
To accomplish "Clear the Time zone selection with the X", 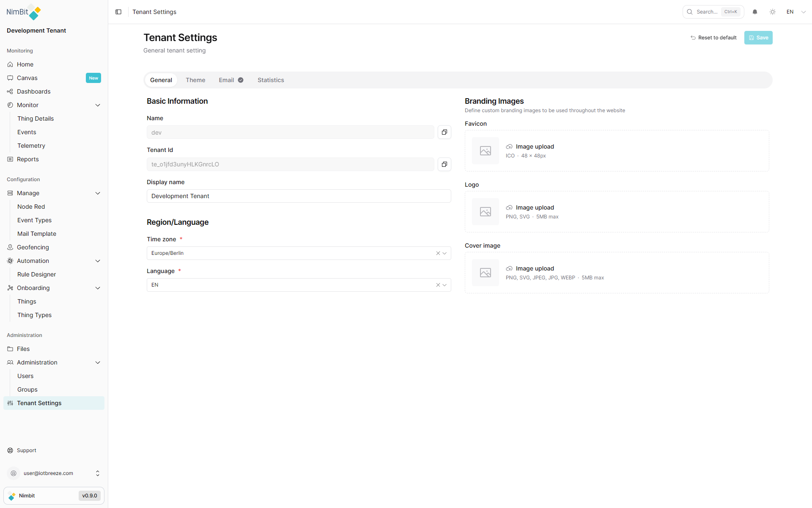I will coord(438,253).
